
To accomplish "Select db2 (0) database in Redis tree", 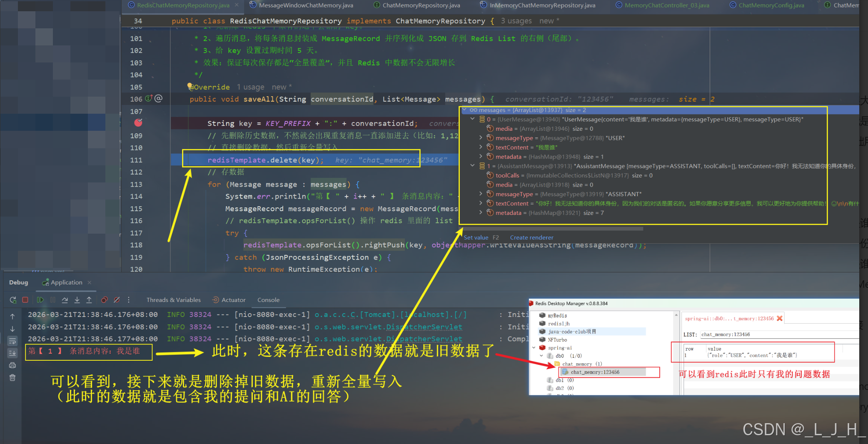I will tap(561, 388).
